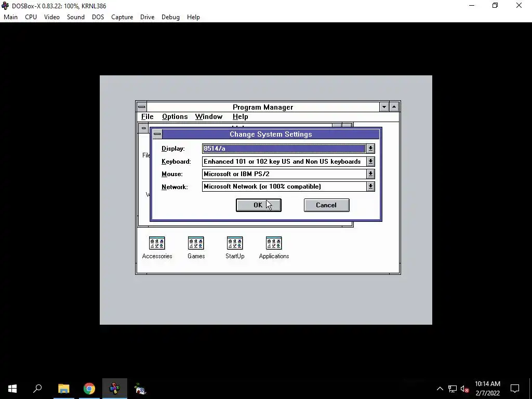Screen dimensions: 532x399
Task: Select the Enhanced 101 or 102 key keyboard field
Action: pos(284,161)
